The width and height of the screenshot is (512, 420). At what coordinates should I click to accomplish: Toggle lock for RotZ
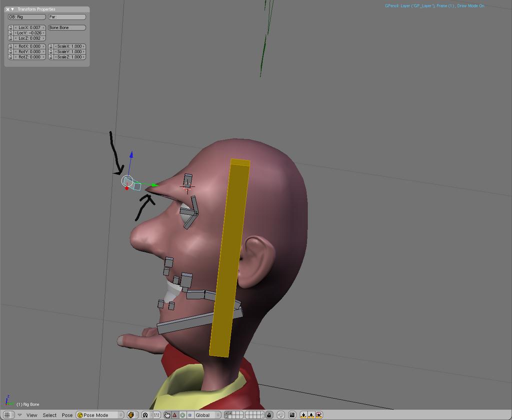(11, 57)
